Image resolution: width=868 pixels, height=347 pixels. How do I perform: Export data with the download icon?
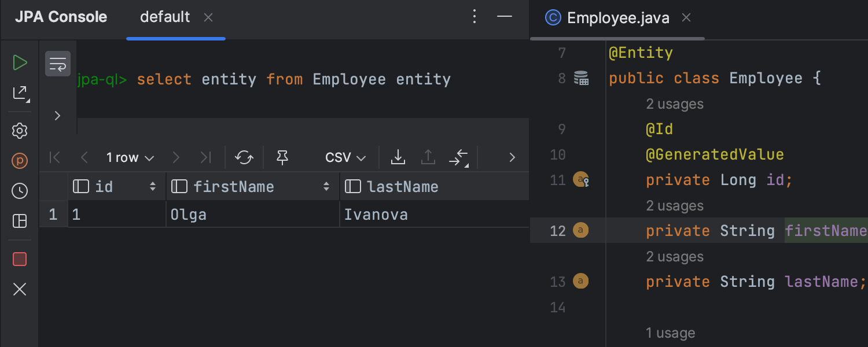[398, 157]
